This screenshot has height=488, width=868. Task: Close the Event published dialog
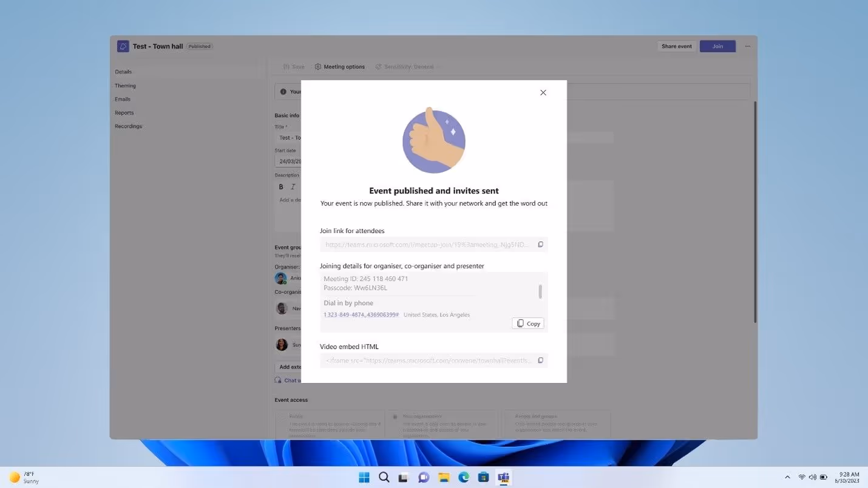543,93
